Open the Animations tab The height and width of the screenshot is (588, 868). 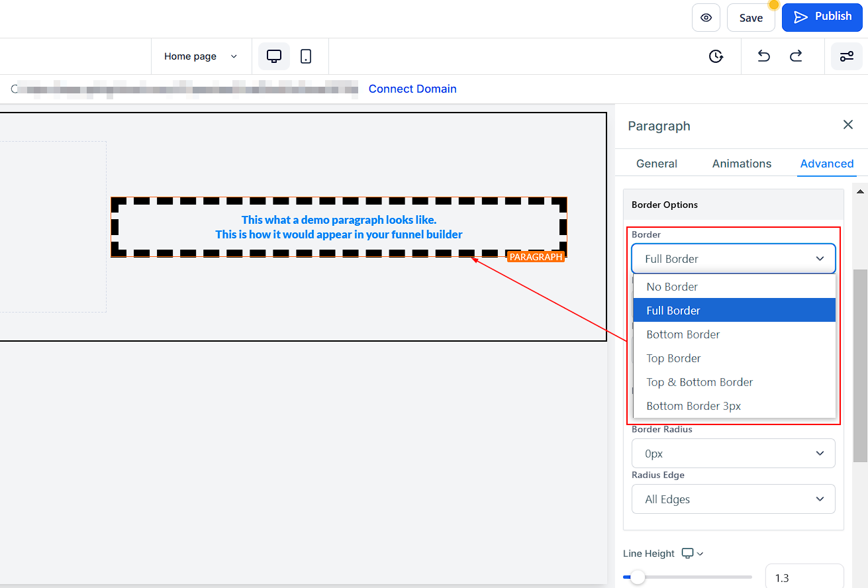pyautogui.click(x=742, y=164)
